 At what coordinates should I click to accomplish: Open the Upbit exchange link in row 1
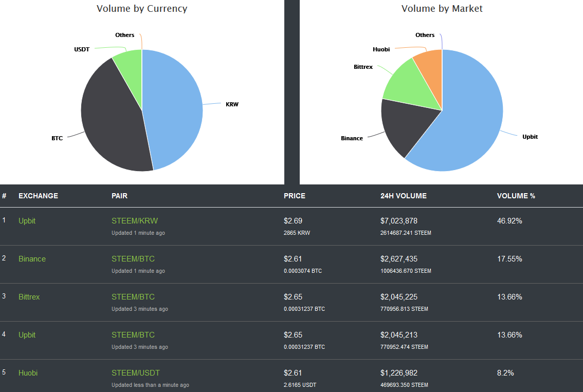pos(27,221)
